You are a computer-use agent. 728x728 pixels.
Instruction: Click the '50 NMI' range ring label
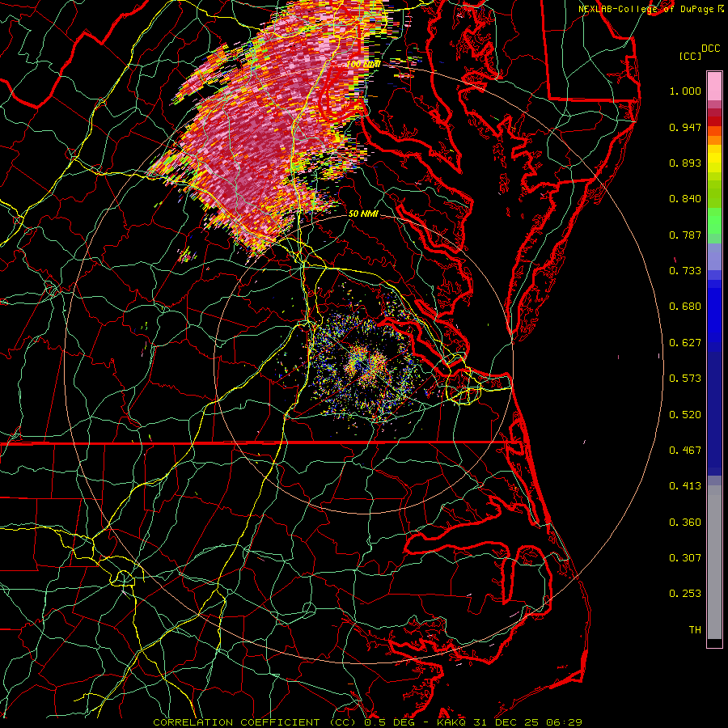[x=363, y=214]
